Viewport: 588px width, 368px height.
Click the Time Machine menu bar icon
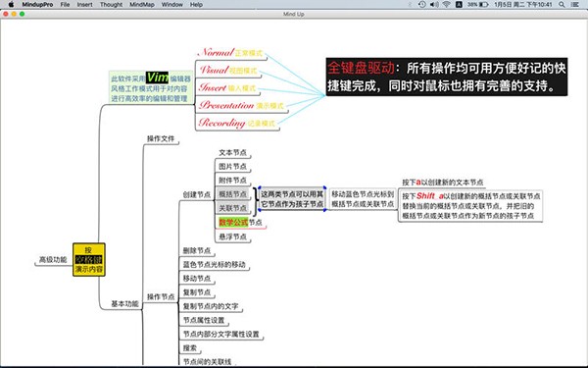(421, 5)
